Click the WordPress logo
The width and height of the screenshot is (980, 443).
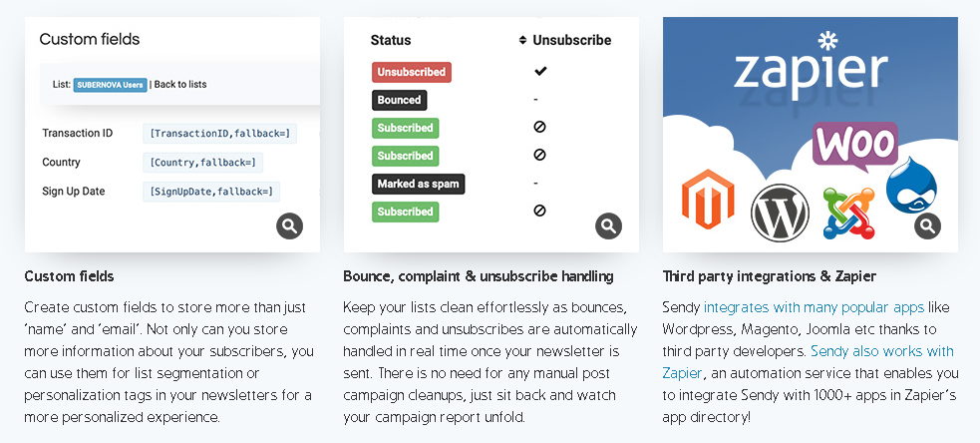(780, 213)
